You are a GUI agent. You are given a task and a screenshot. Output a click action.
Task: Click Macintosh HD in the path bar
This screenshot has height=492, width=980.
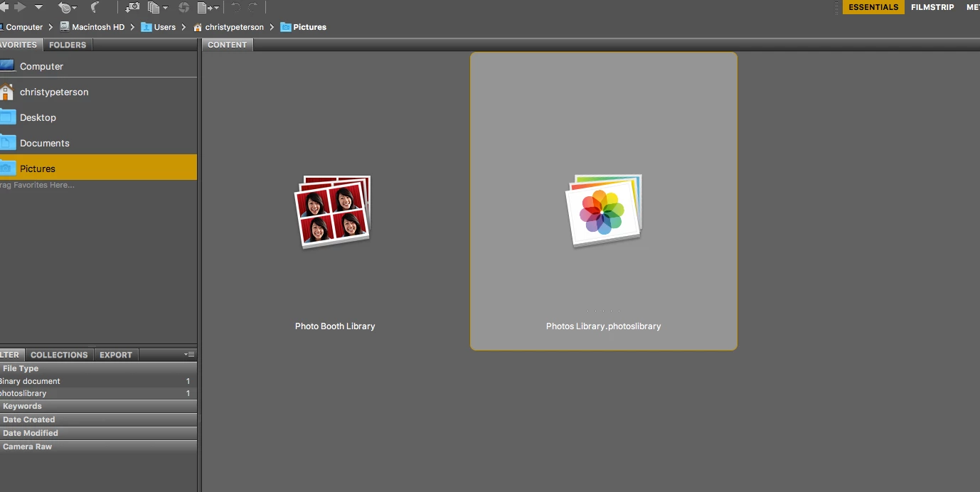[98, 27]
